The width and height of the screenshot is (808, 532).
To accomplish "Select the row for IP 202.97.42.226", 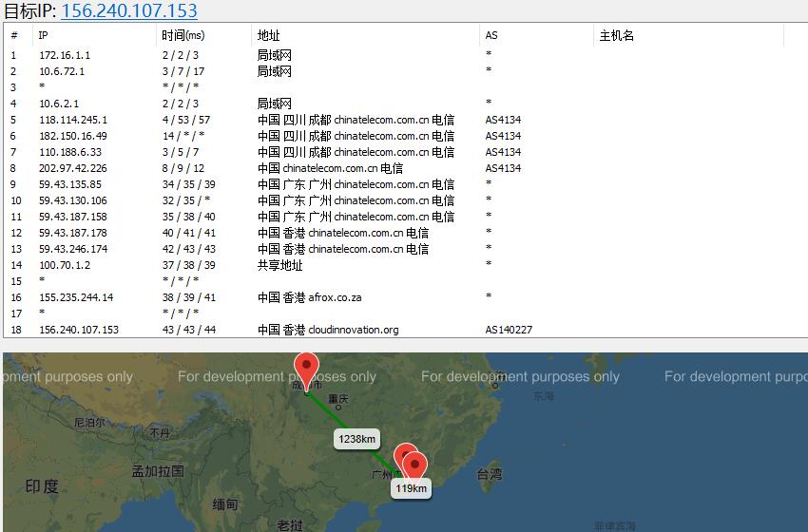I will point(73,168).
